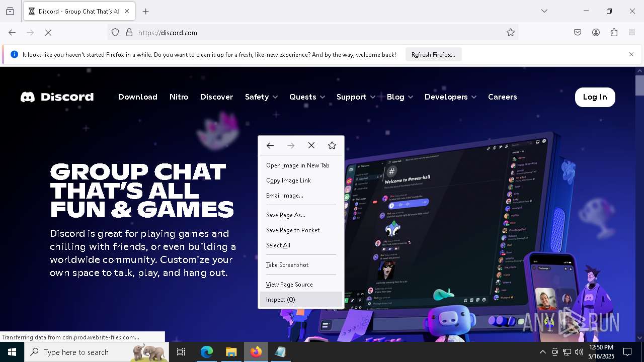This screenshot has height=362, width=644.
Task: Choose Email Image option
Action: (x=301, y=196)
